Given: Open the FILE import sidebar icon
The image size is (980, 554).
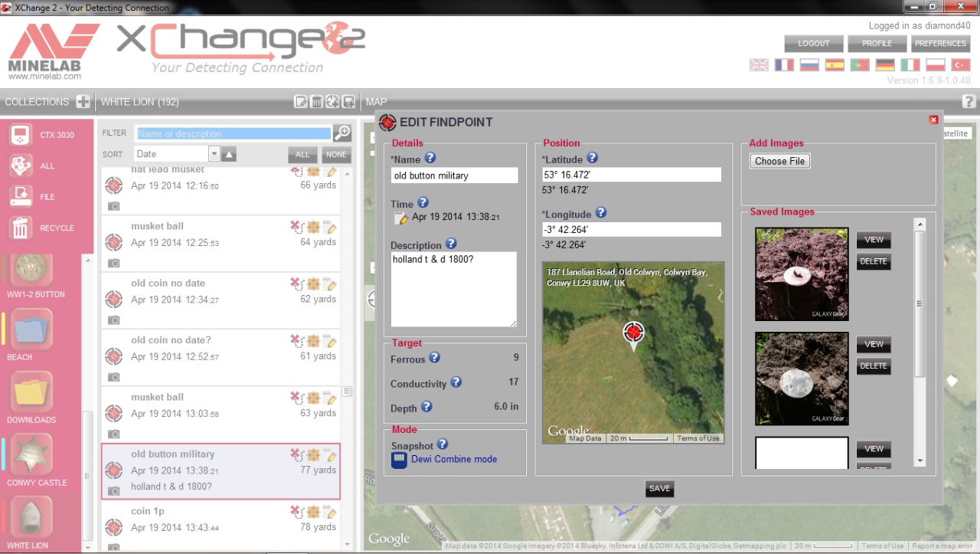Looking at the screenshot, I should 20,197.
